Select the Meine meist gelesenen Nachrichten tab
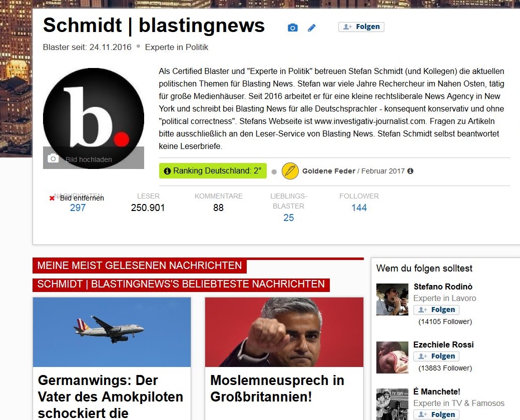Screen dimensions: 520x420 tap(140, 265)
